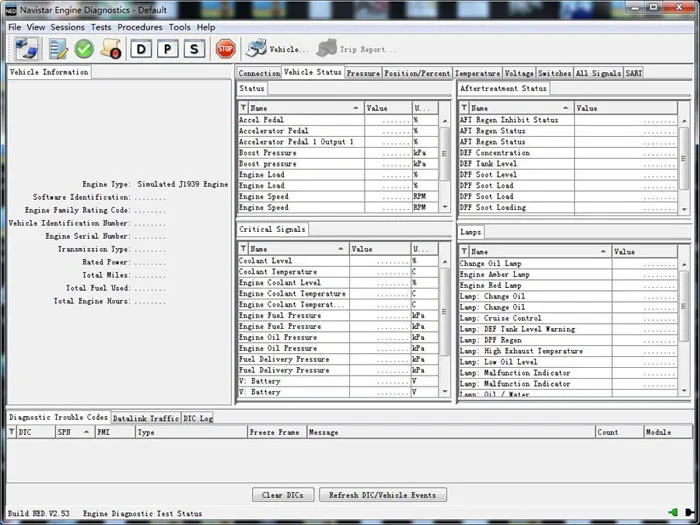Select the Engine Amber Lamp row

point(568,274)
